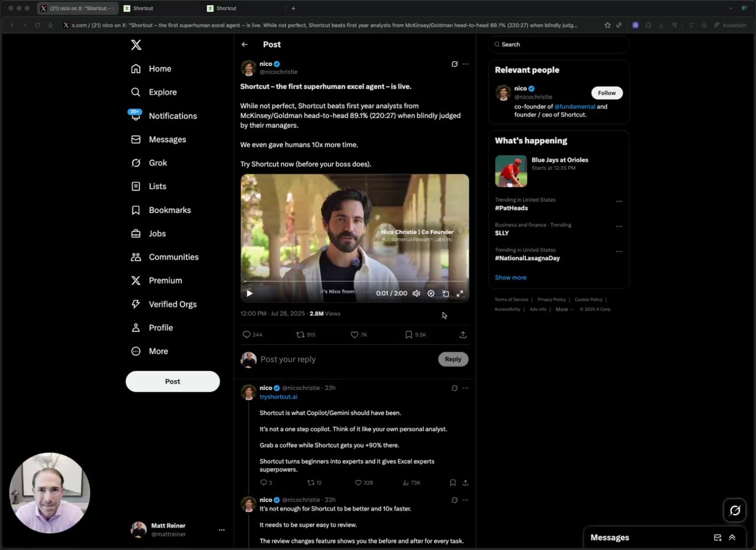Share the Copilot/Gemini reply

[x=465, y=483]
